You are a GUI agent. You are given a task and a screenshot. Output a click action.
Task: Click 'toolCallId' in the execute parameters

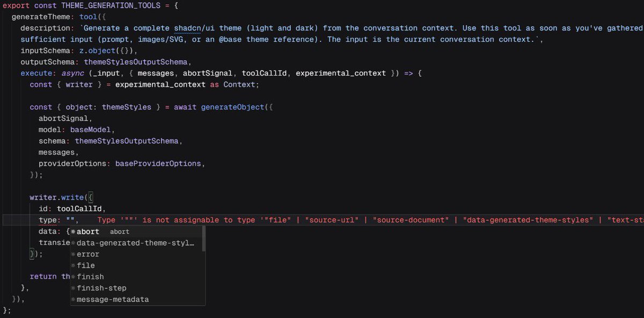(x=264, y=73)
